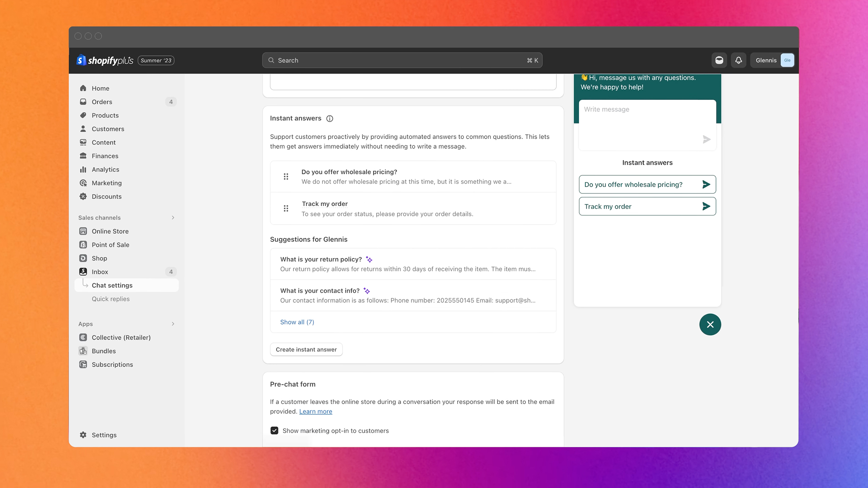
Task: Open Quick replies in the sidebar
Action: point(111,299)
